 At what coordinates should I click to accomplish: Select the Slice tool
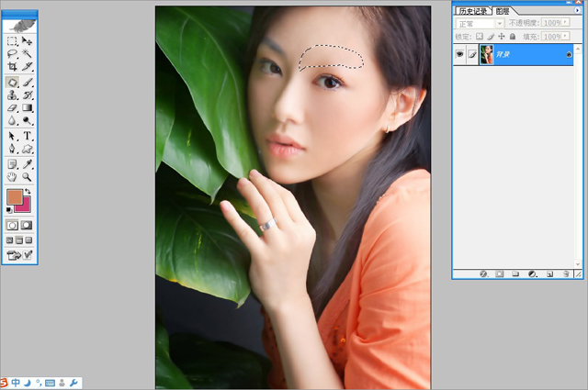click(27, 66)
